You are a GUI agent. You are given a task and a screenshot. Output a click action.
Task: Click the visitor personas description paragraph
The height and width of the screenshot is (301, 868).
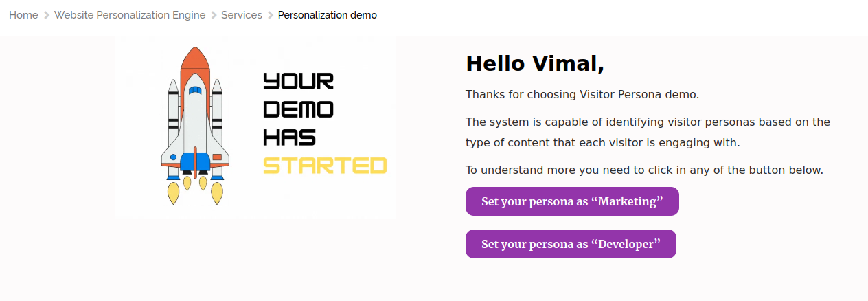point(648,133)
